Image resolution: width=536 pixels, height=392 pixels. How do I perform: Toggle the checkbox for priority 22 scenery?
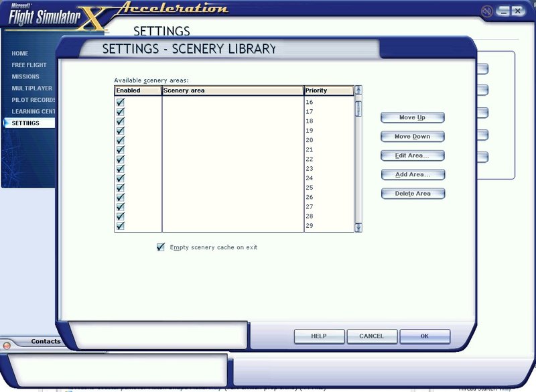121,159
